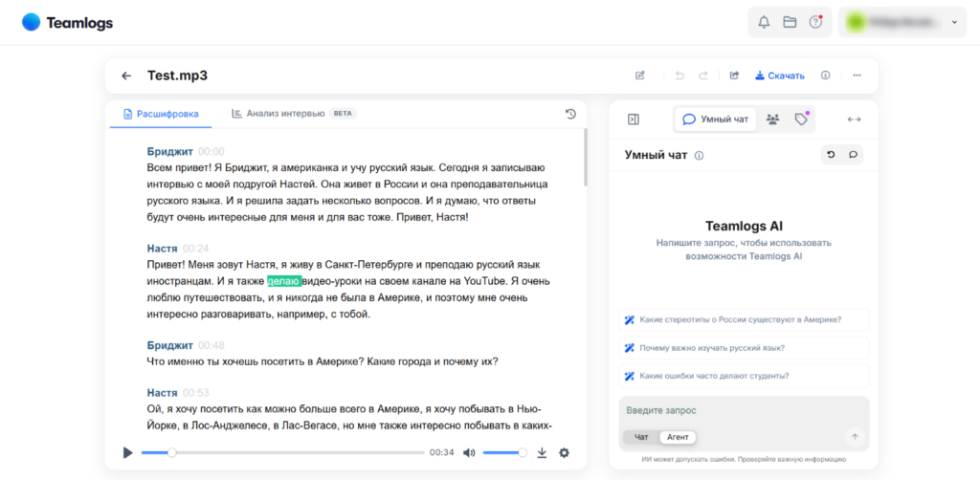Click timestamp 00:24
This screenshot has height=480, width=980.
(x=196, y=249)
